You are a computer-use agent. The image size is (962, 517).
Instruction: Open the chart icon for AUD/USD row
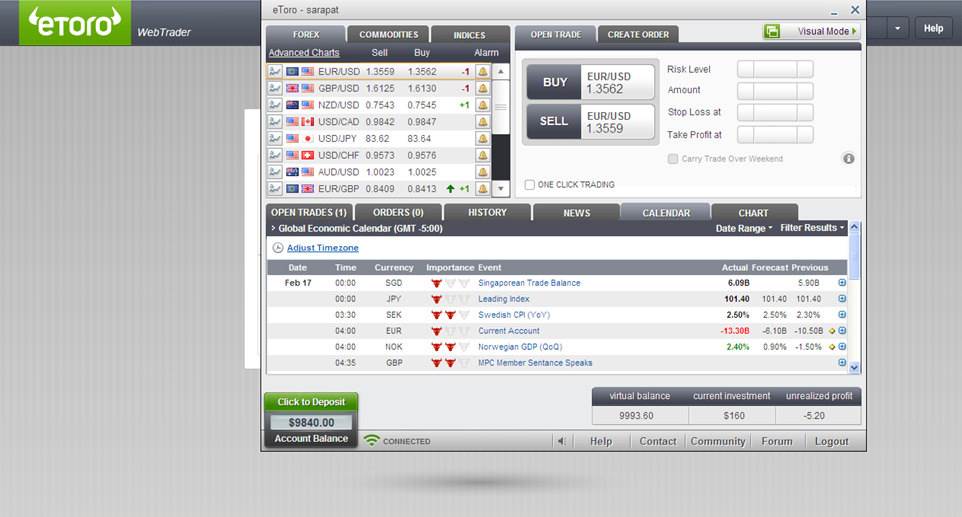pos(275,172)
